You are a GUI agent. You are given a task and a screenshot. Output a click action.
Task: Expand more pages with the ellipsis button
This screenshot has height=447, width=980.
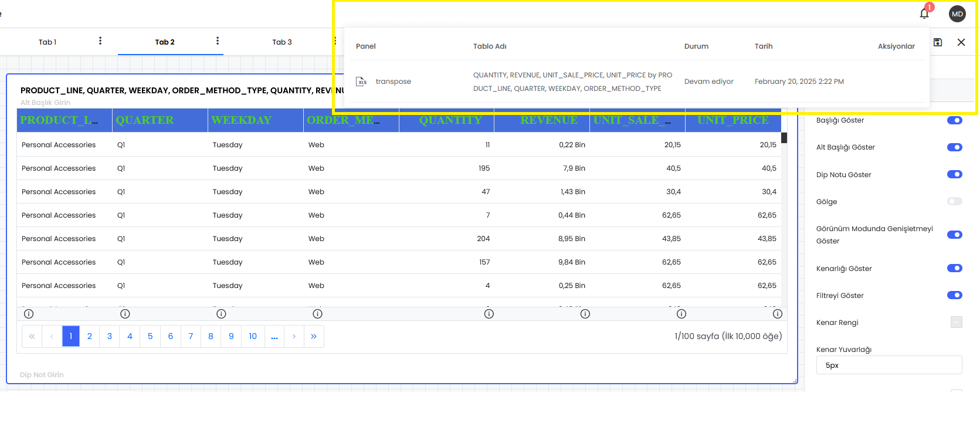pyautogui.click(x=274, y=336)
